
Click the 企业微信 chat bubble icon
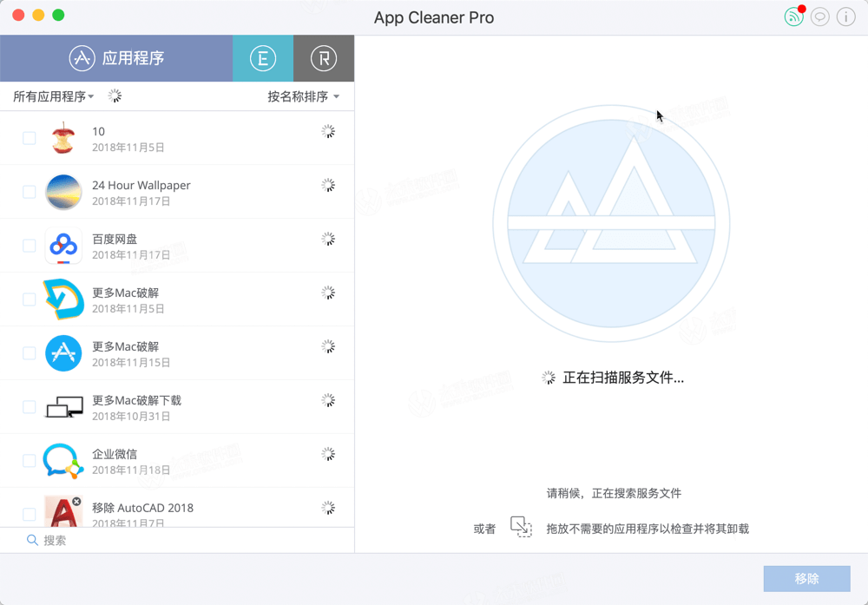pyautogui.click(x=63, y=461)
